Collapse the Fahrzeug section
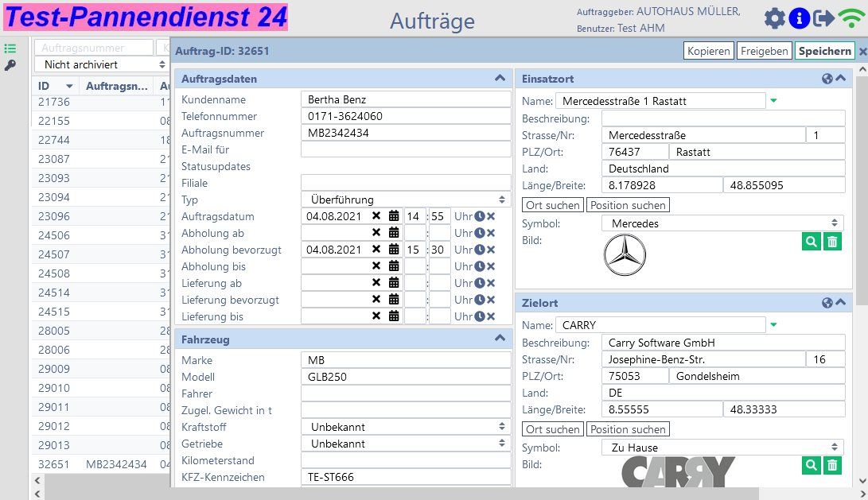The width and height of the screenshot is (868, 500). (x=500, y=339)
